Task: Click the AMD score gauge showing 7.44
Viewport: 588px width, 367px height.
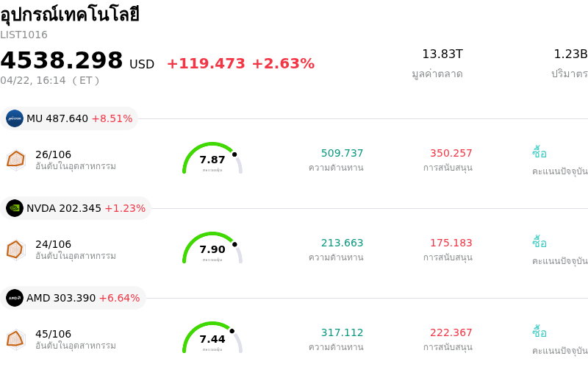Action: pos(212,338)
